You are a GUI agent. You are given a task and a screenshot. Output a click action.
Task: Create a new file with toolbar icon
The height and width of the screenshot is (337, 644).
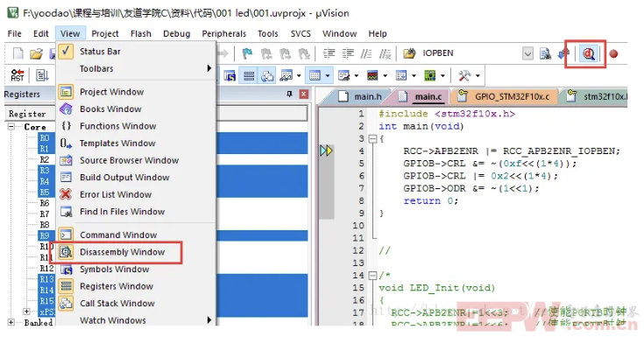[18, 53]
